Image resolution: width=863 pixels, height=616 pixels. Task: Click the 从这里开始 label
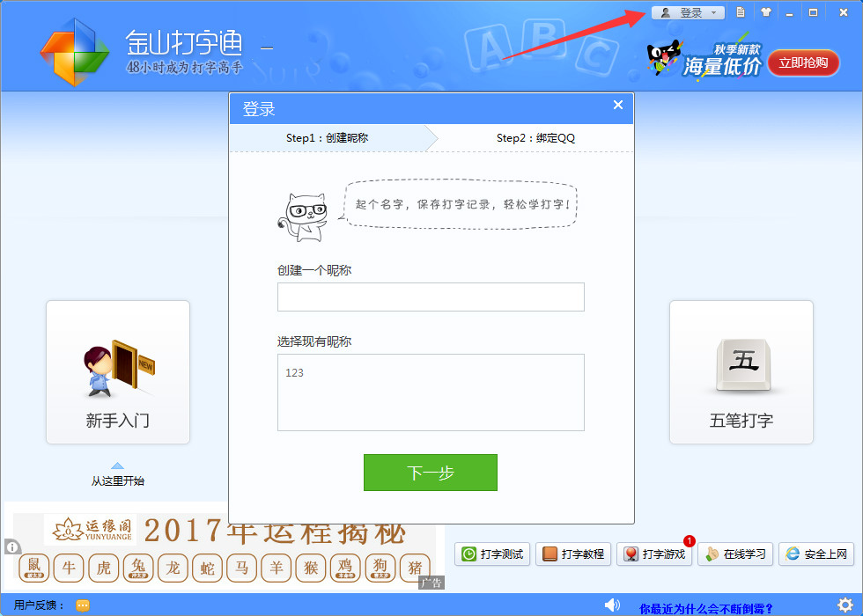point(118,480)
